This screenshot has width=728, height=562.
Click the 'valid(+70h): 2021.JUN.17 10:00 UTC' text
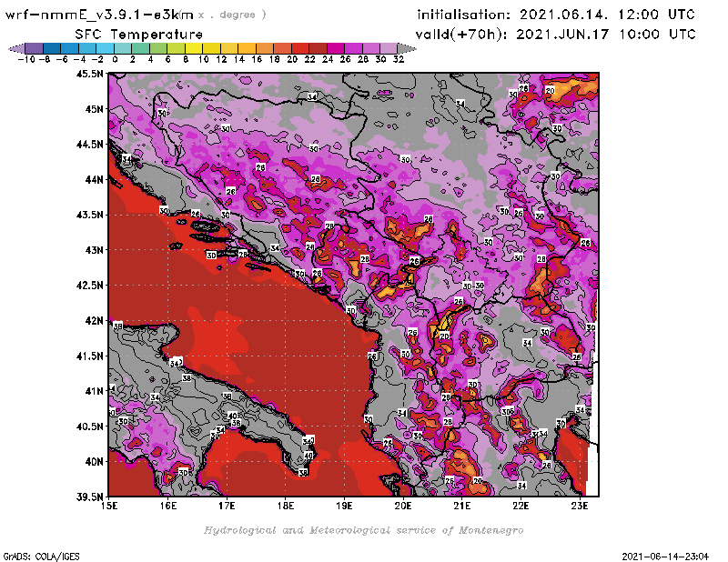555,34
